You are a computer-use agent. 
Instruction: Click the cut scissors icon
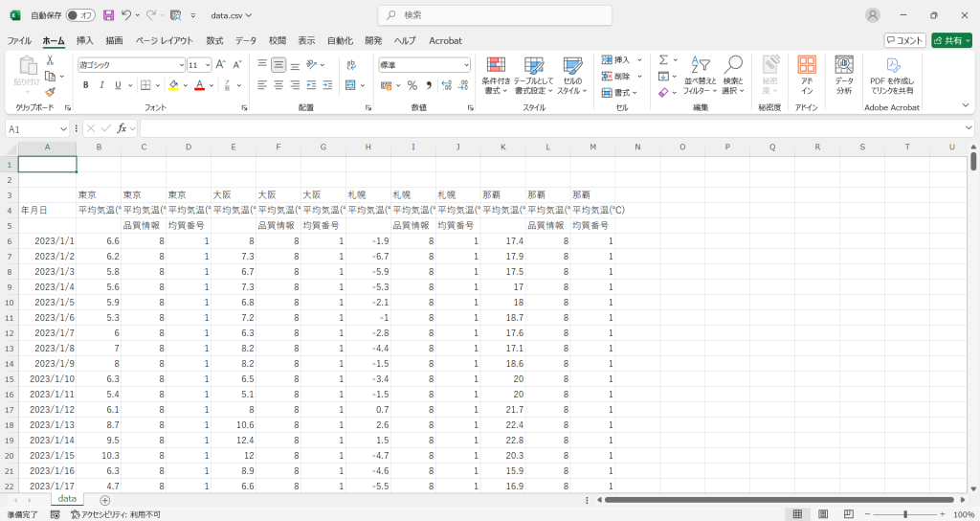50,60
